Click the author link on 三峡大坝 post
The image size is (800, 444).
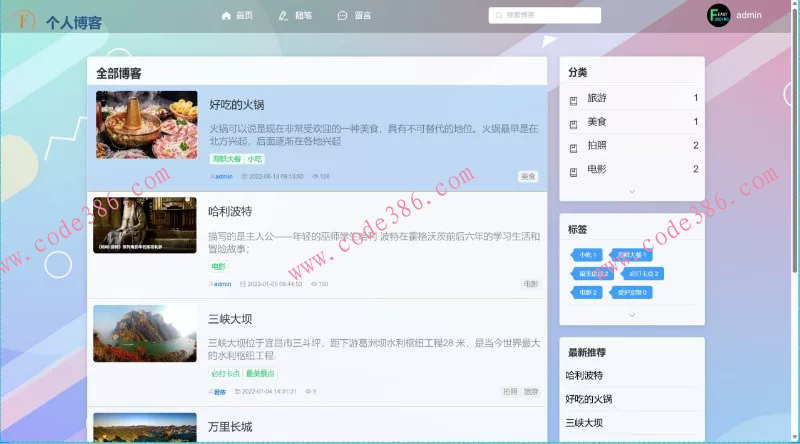point(217,391)
